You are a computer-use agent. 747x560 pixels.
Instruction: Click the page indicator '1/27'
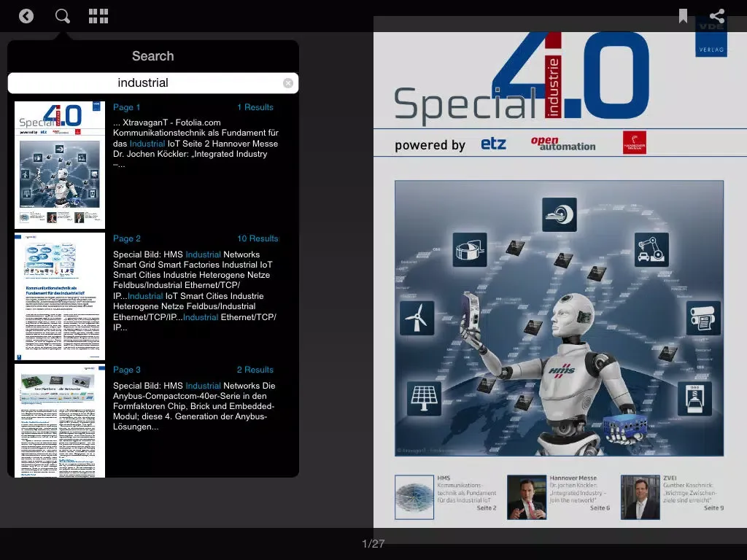373,543
